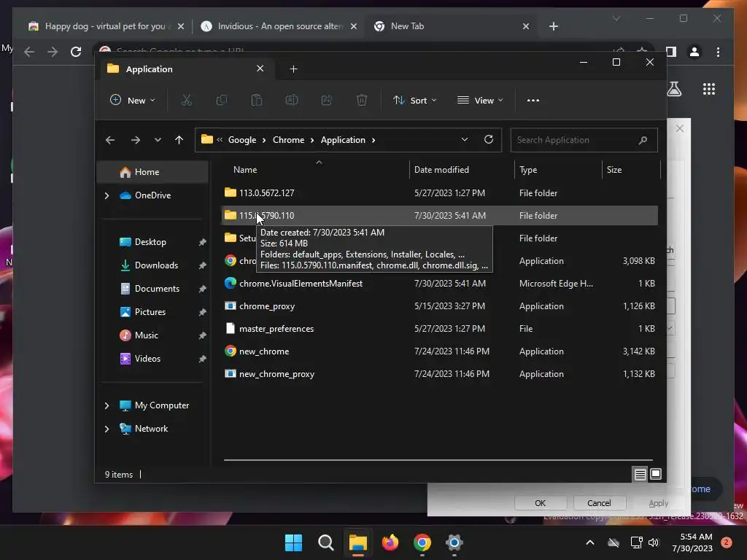The image size is (747, 560).
Task: Select the New Tab tab in Chrome
Action: pyautogui.click(x=451, y=26)
